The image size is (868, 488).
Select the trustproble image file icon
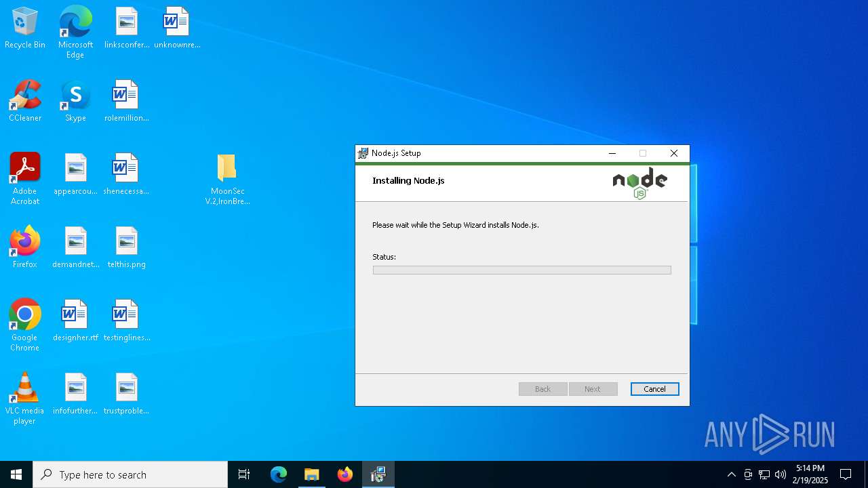coord(126,394)
